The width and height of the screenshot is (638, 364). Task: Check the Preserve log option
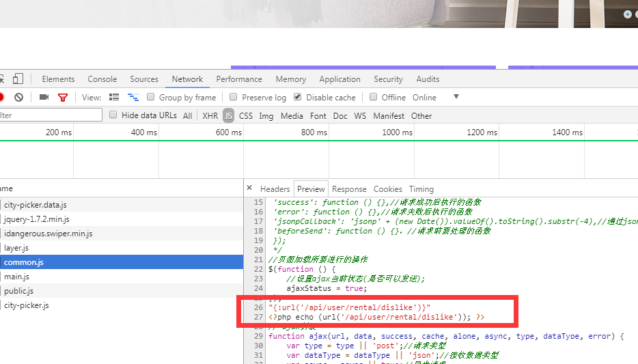pos(234,98)
